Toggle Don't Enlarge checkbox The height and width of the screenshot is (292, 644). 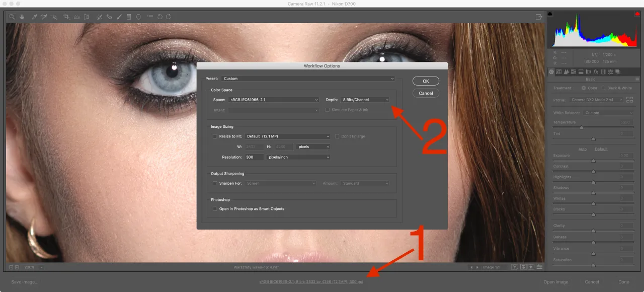[x=337, y=136]
